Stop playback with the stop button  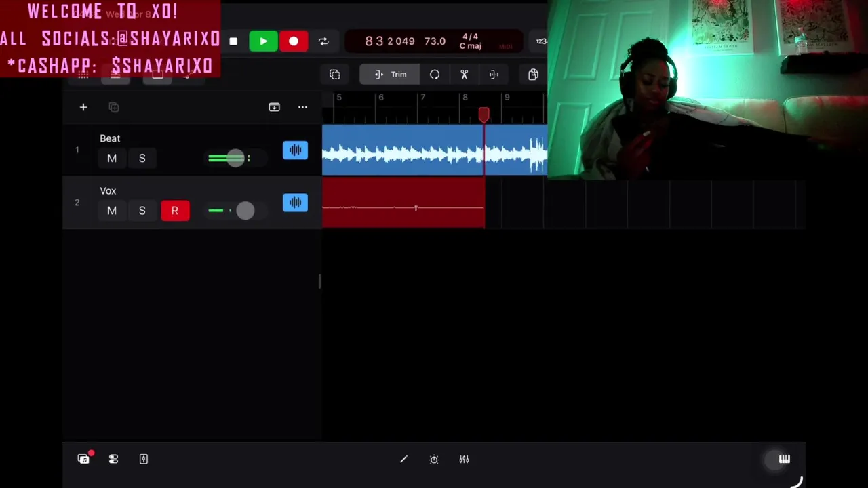[x=233, y=41]
